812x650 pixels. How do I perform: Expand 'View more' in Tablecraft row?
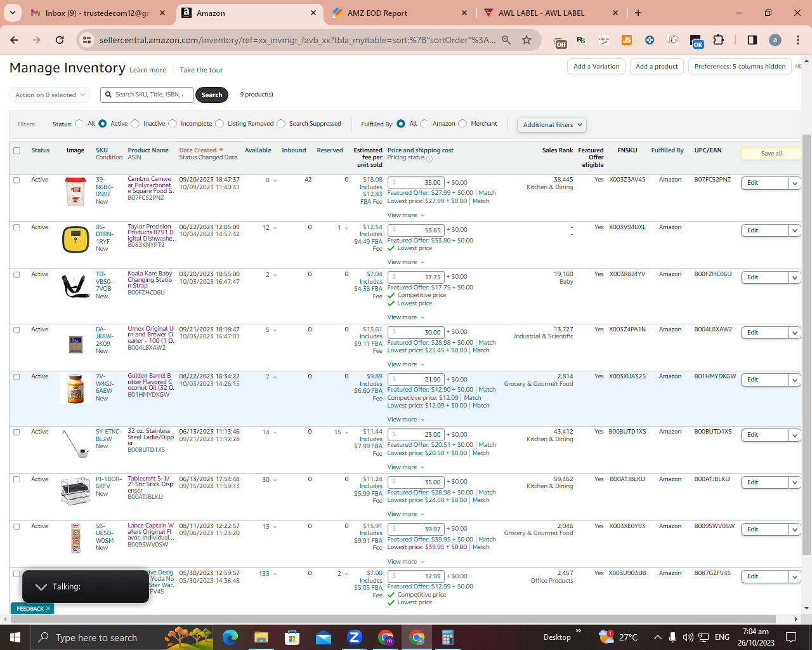[406, 514]
